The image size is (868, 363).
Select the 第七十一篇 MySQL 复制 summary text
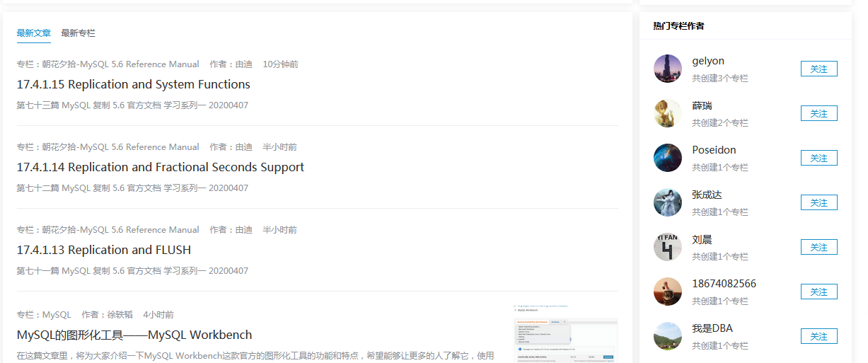(x=132, y=271)
